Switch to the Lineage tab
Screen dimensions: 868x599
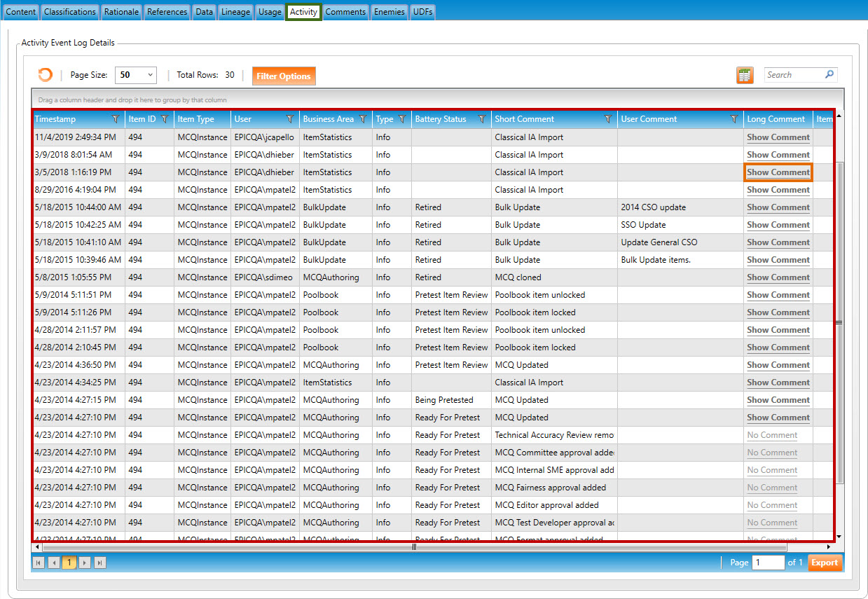(235, 12)
